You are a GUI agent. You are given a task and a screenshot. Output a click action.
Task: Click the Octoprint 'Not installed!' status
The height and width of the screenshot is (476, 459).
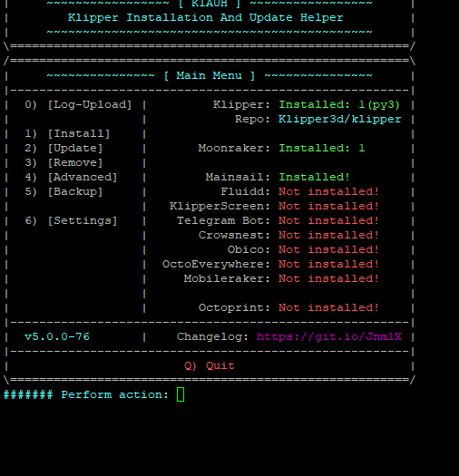click(328, 308)
